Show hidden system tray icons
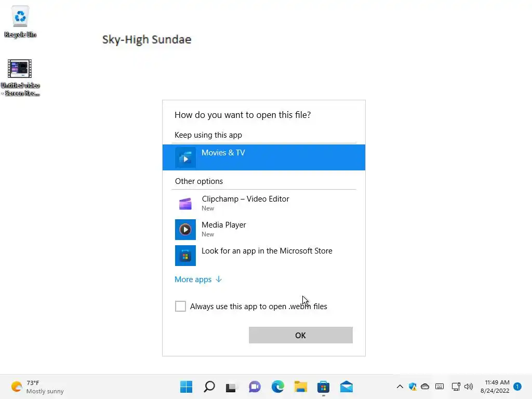This screenshot has width=532, height=399. click(400, 387)
